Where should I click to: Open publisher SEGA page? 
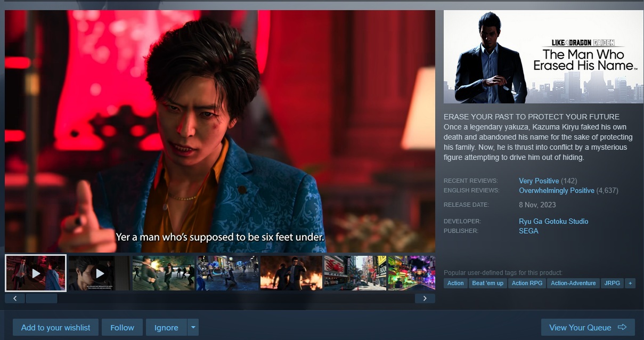pyautogui.click(x=528, y=231)
